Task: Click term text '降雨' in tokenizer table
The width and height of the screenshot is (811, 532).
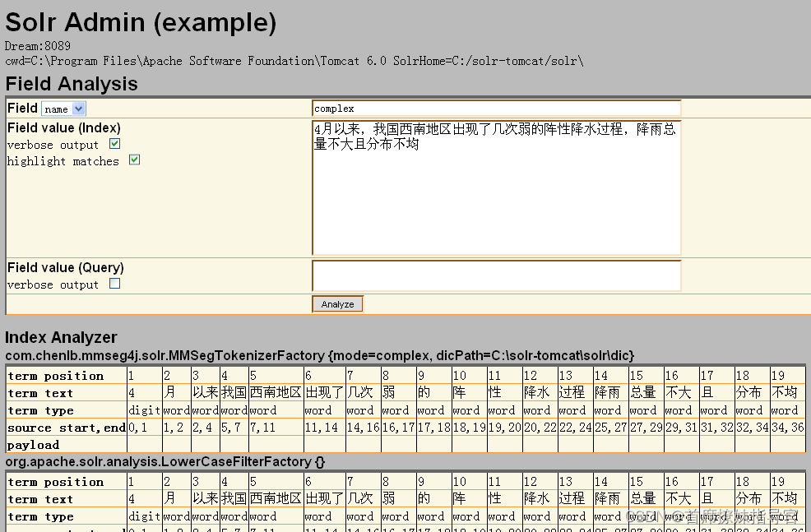Action: pyautogui.click(x=607, y=392)
